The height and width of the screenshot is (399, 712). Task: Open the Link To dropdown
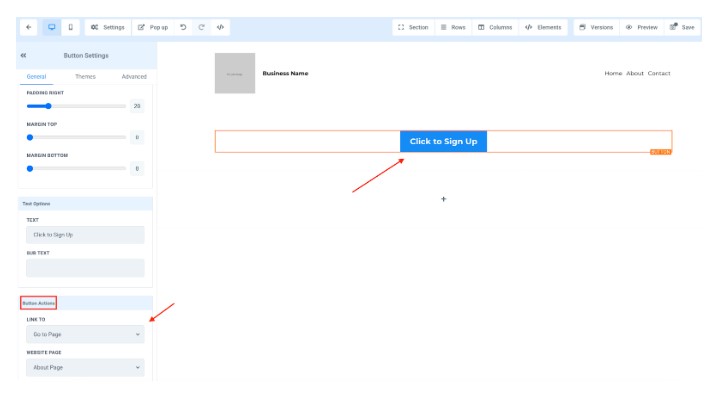[85, 335]
